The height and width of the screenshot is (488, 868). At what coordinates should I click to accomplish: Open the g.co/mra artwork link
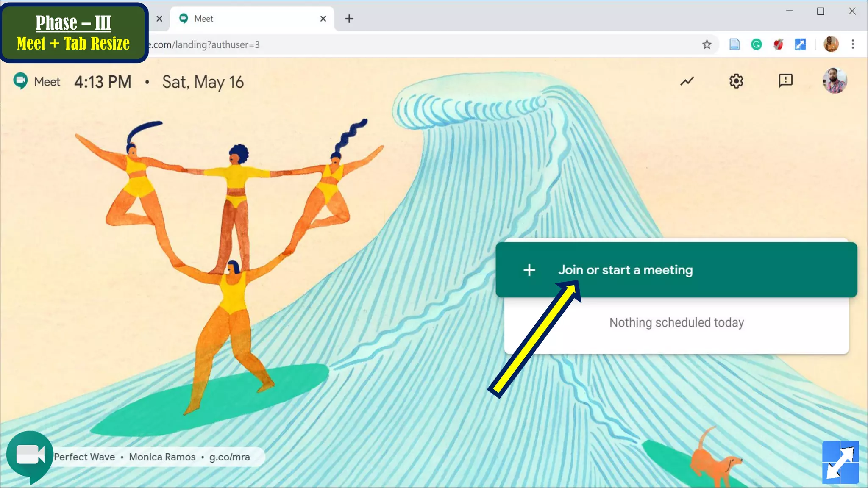tap(229, 457)
